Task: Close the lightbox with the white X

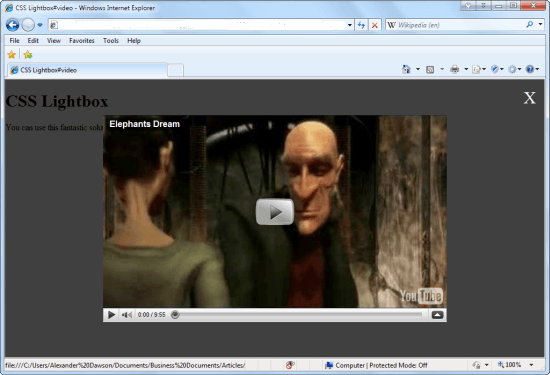Action: pyautogui.click(x=529, y=98)
